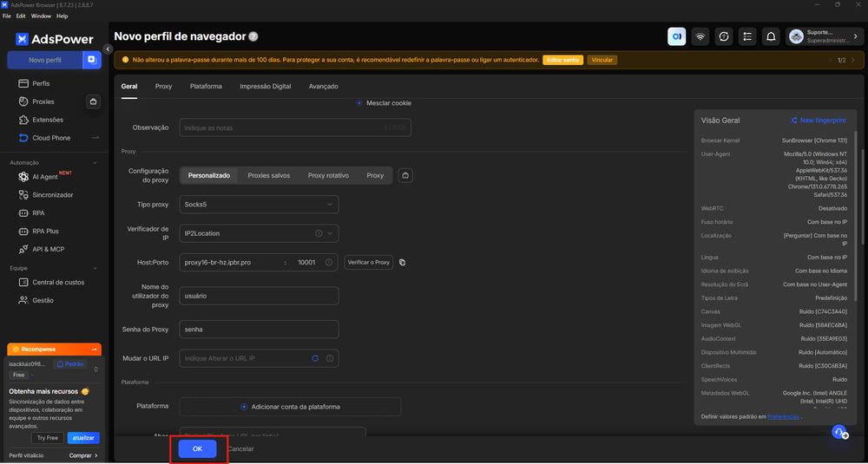
Task: Click the Wi-Fi network status icon
Action: tap(700, 36)
